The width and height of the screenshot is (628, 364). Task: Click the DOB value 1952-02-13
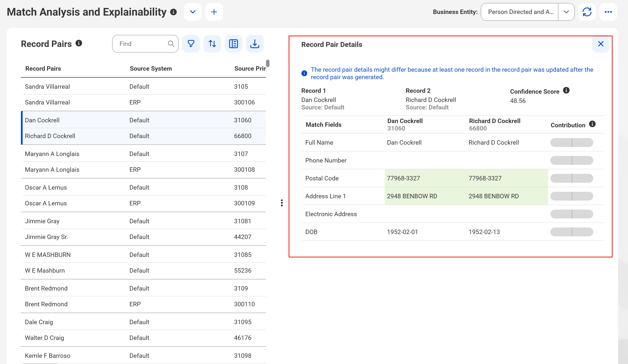484,232
